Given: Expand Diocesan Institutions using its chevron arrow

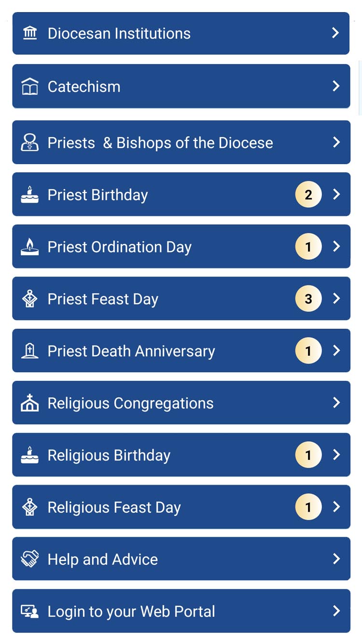Looking at the screenshot, I should tap(336, 33).
